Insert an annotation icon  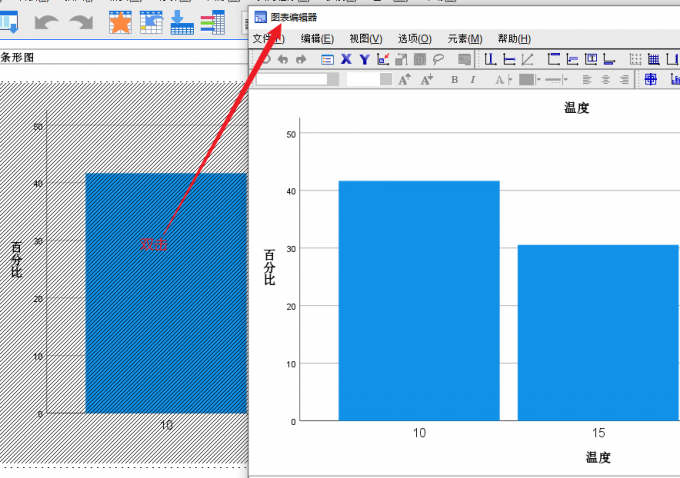[x=572, y=59]
